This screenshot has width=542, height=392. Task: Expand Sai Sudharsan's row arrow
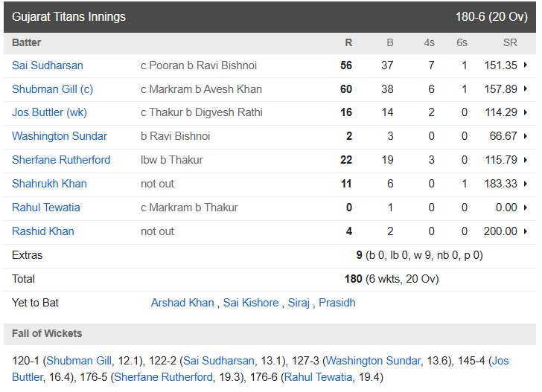pyautogui.click(x=526, y=65)
